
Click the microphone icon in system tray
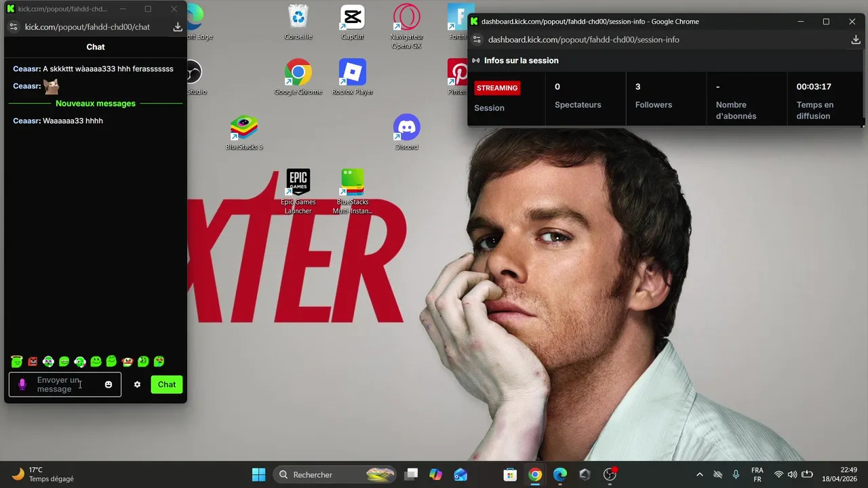(736, 474)
